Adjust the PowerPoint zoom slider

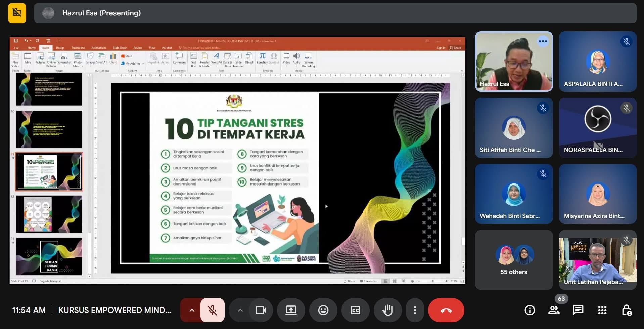433,281
